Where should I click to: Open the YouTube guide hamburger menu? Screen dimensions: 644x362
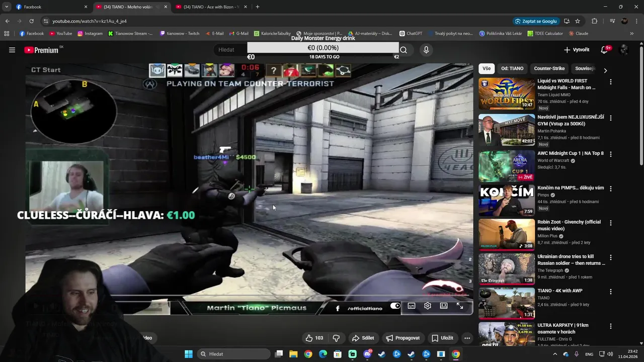coord(12,50)
